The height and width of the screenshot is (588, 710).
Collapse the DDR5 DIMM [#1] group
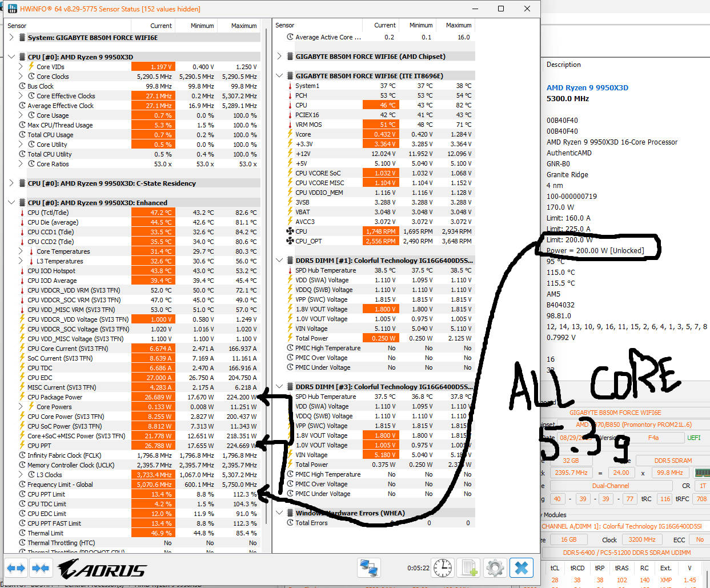pyautogui.click(x=279, y=261)
